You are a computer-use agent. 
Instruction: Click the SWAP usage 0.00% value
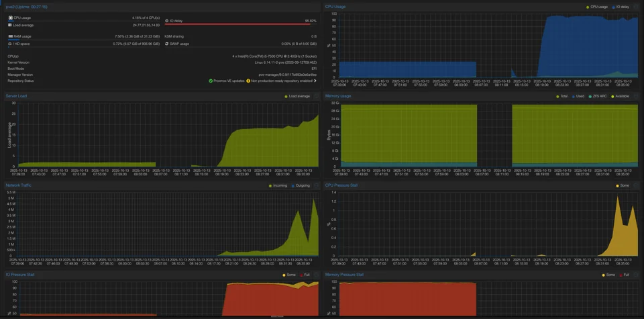click(x=299, y=44)
